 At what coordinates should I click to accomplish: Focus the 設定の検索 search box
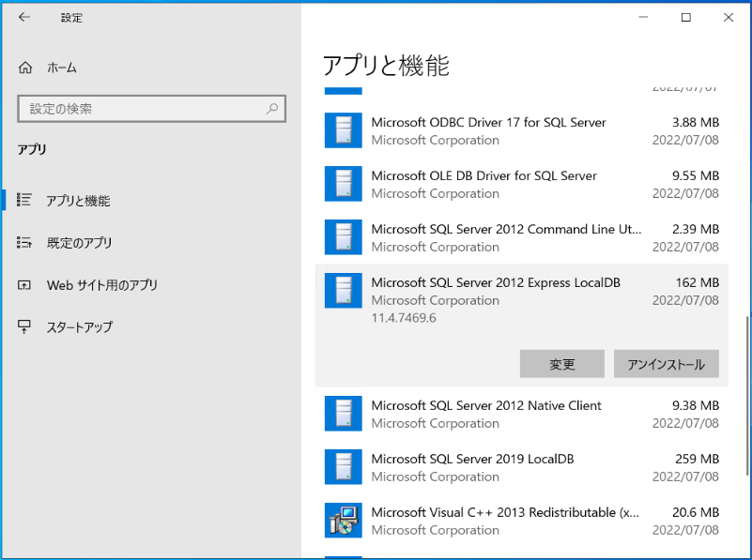[x=151, y=109]
